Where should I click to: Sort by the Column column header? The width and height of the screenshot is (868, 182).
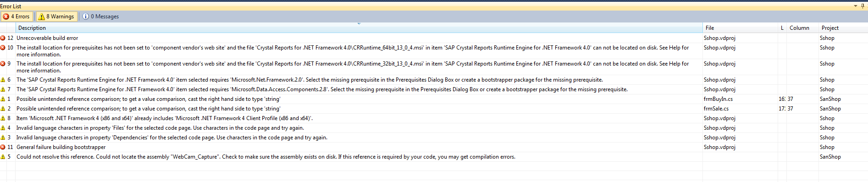pyautogui.click(x=802, y=28)
